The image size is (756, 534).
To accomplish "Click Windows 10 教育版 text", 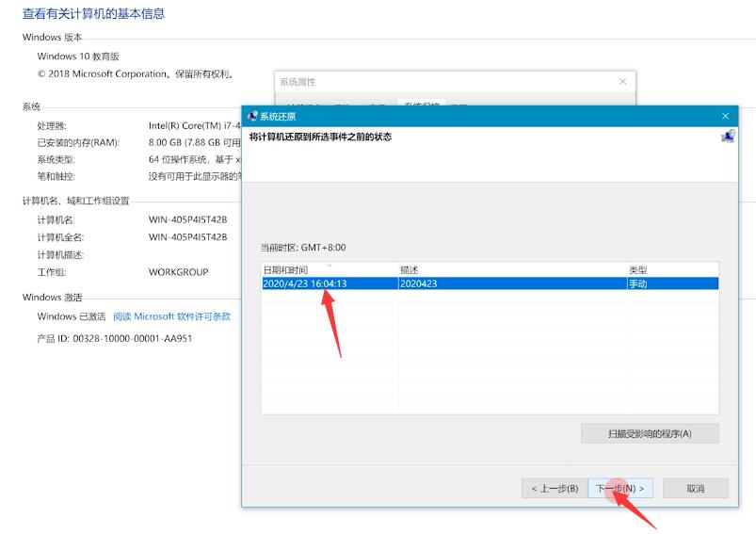I will tap(78, 56).
